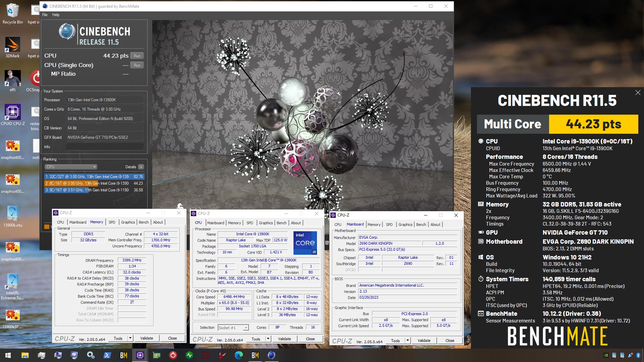Image resolution: width=644 pixels, height=362 pixels.
Task: Open File Explorer from the taskbar
Action: click(25, 355)
